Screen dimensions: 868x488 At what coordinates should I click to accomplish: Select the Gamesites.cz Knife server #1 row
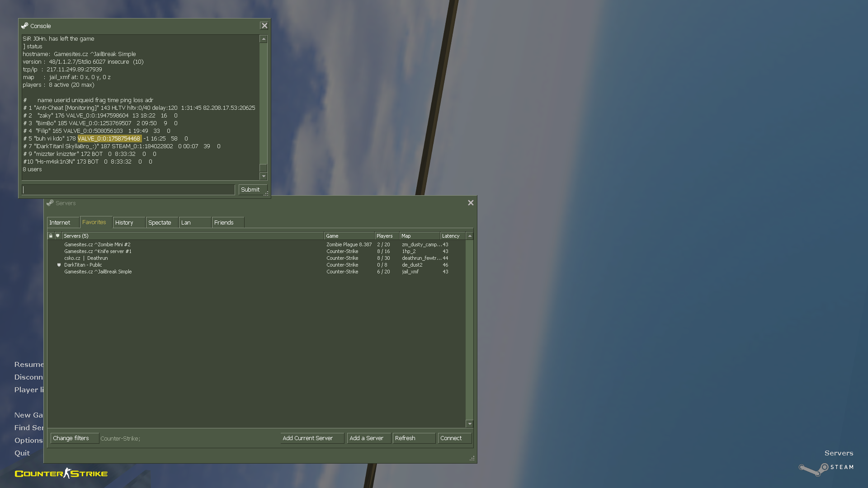[x=256, y=251]
